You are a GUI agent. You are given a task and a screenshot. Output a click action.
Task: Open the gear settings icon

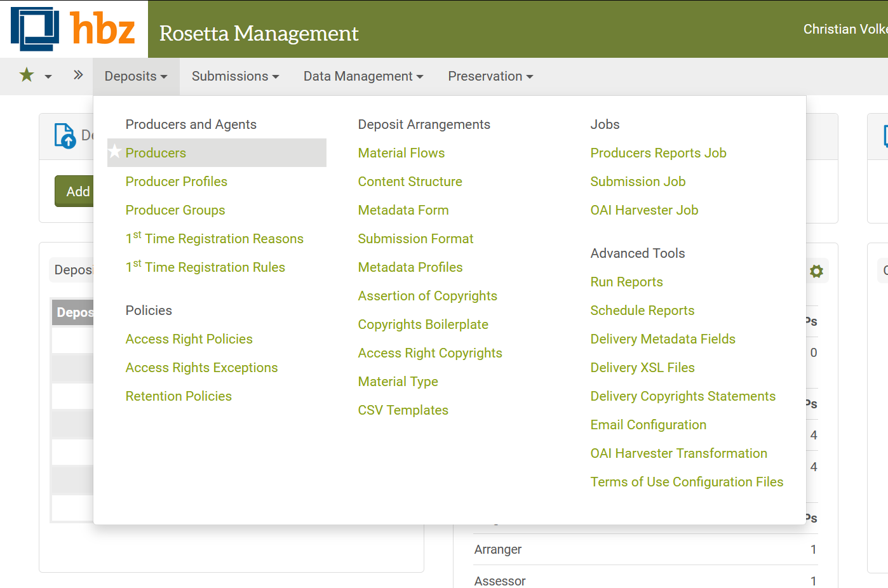click(816, 271)
